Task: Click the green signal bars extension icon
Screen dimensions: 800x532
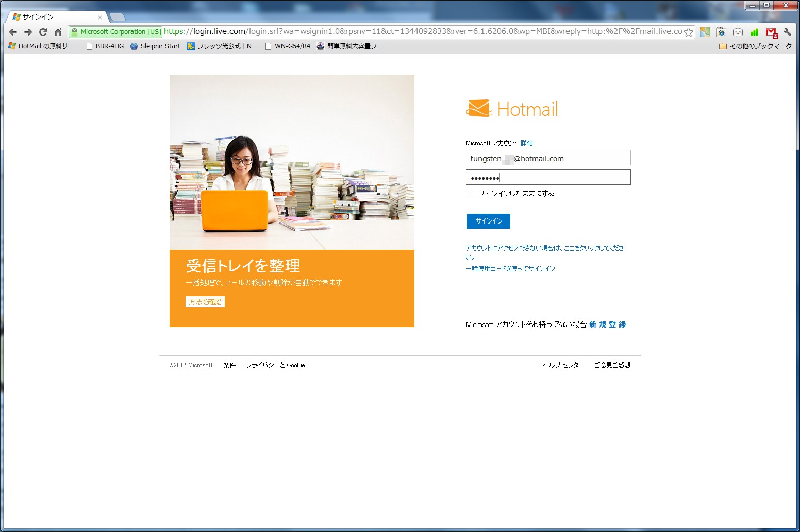Action: click(754, 32)
